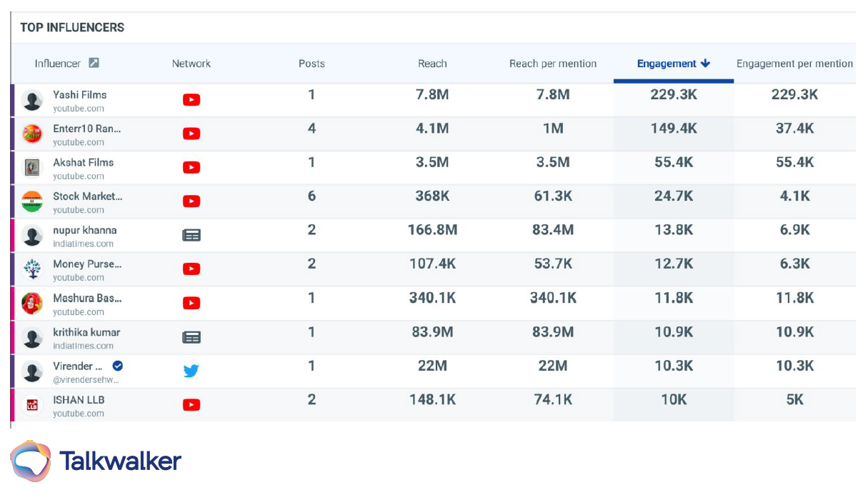
Task: Click the Twitter icon in Virender row
Action: click(191, 371)
